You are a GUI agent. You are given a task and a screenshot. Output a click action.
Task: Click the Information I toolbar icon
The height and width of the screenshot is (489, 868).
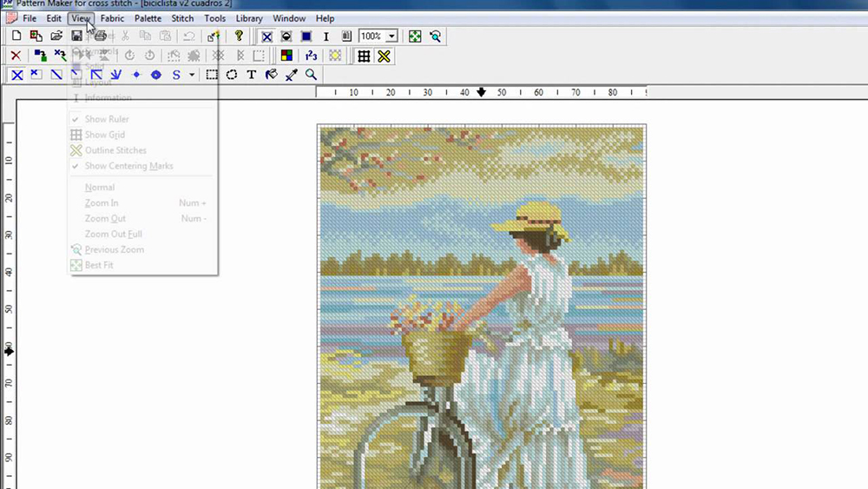point(326,36)
